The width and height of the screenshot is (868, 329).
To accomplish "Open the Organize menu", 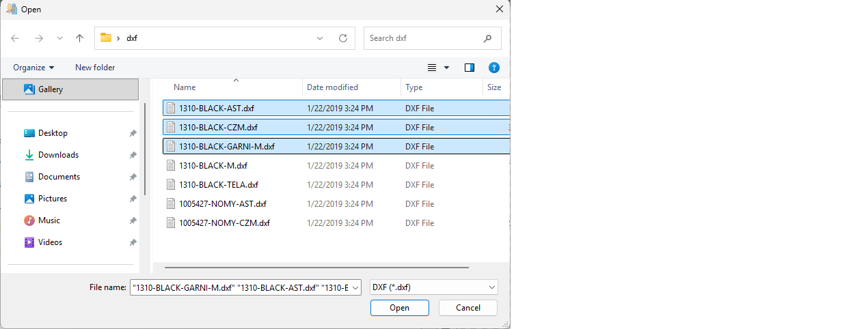I will tap(33, 68).
